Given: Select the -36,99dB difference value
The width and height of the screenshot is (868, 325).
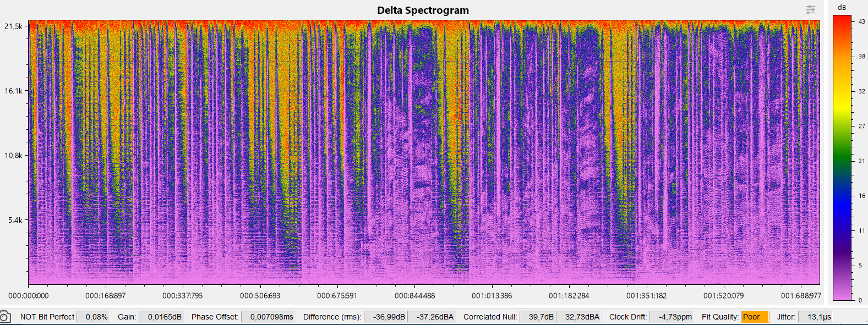Looking at the screenshot, I should (x=385, y=317).
